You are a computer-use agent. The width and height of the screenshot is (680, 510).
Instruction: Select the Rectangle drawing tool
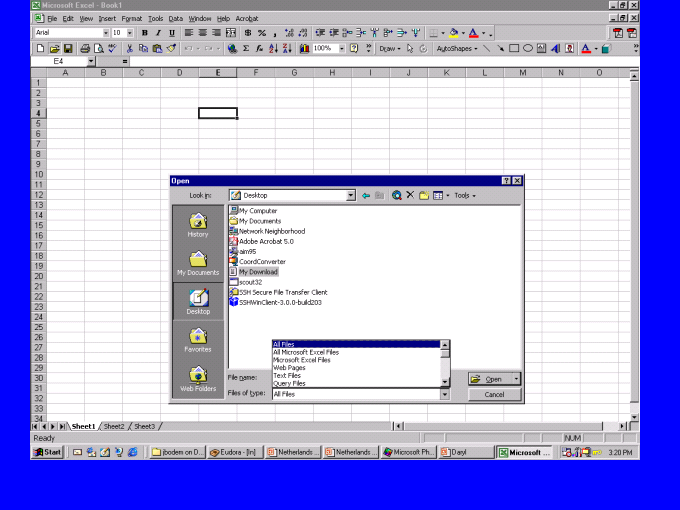click(x=514, y=49)
